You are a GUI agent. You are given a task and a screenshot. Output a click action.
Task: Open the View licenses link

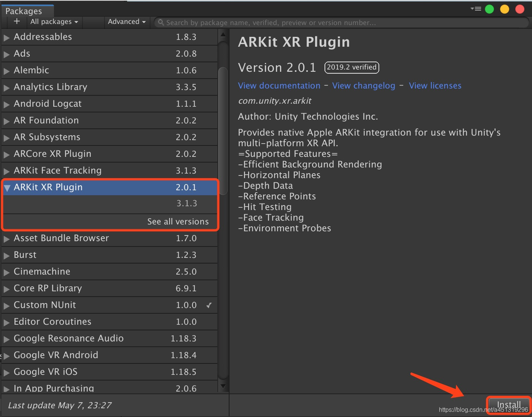tap(435, 86)
